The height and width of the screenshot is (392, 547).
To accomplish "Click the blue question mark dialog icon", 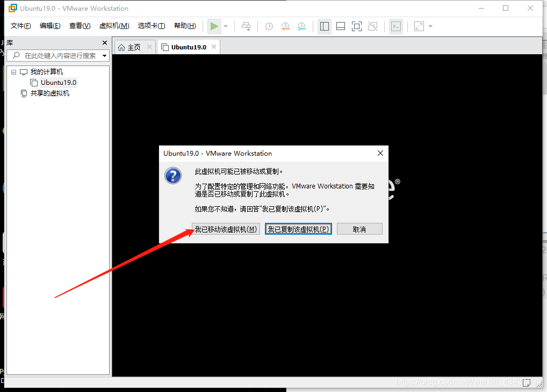I will click(x=173, y=176).
